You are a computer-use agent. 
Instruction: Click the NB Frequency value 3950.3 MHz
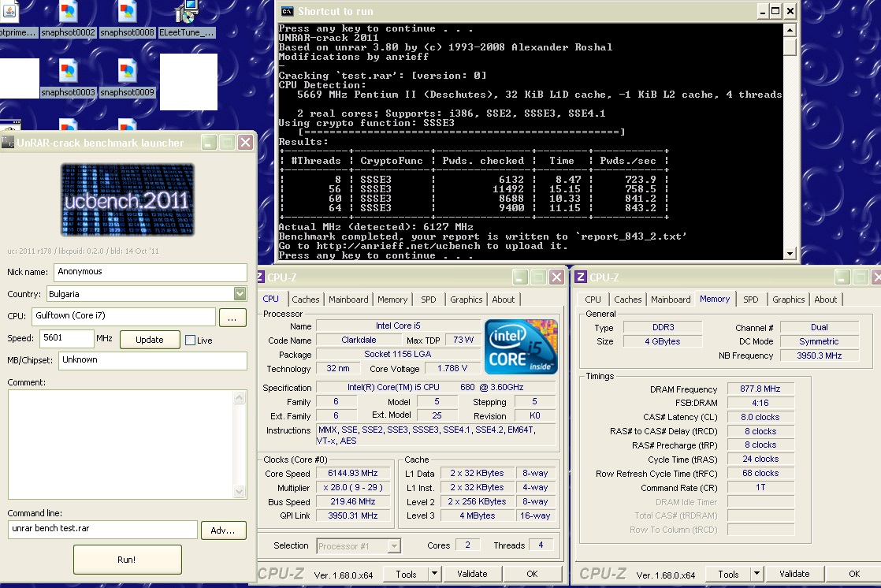820,355
